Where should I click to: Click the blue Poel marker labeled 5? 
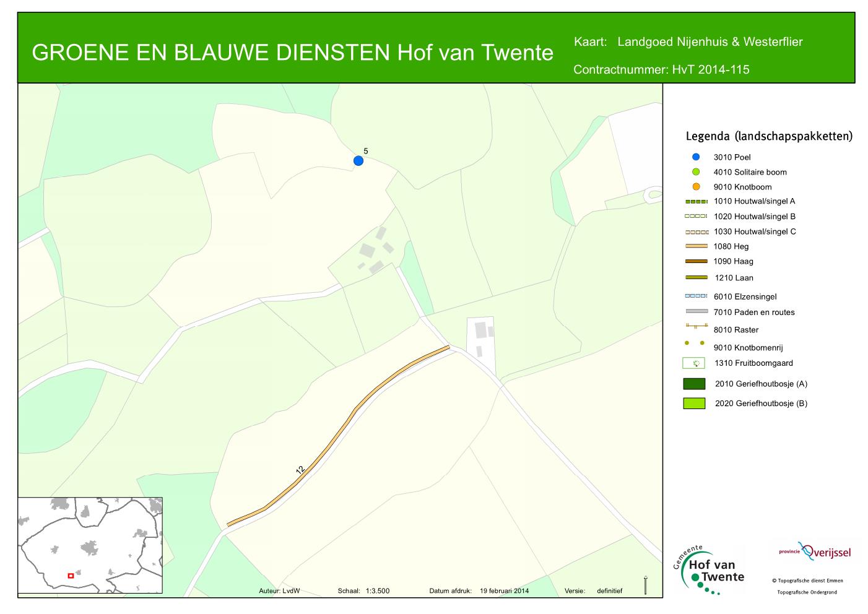tap(358, 161)
